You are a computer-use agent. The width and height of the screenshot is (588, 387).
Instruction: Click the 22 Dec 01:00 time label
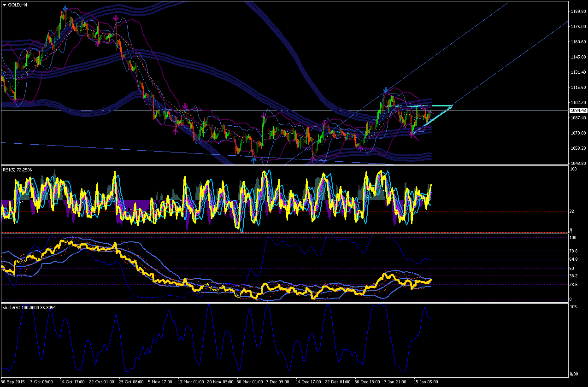click(x=338, y=382)
